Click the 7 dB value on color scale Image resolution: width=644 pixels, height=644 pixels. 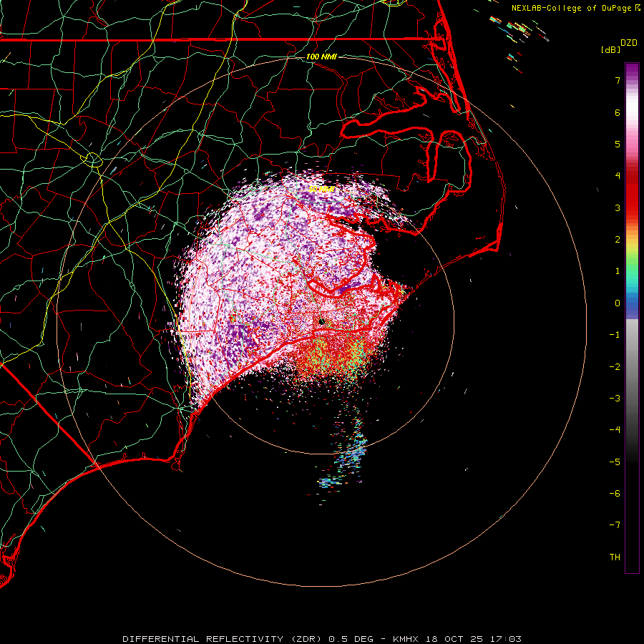(618, 80)
